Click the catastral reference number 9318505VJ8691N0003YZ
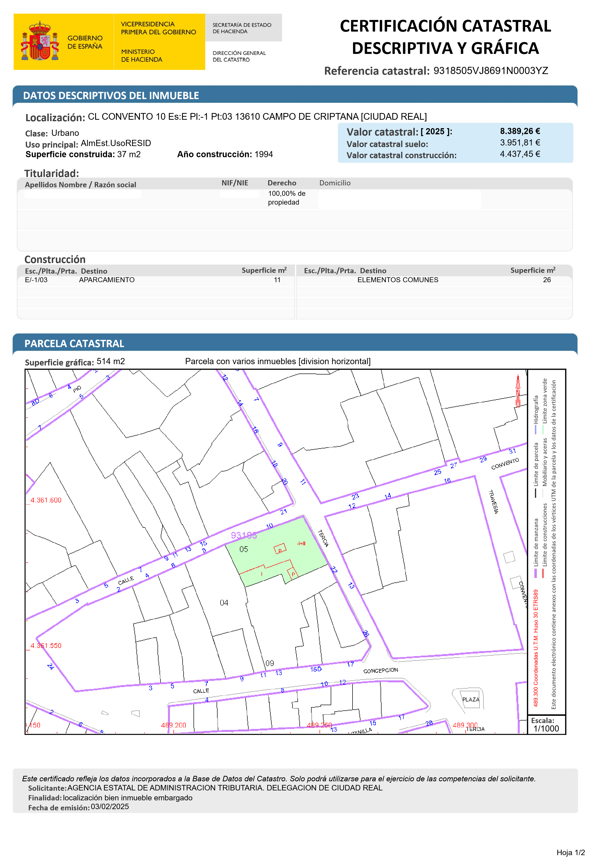Screen dimensions: 614x868 [490, 71]
